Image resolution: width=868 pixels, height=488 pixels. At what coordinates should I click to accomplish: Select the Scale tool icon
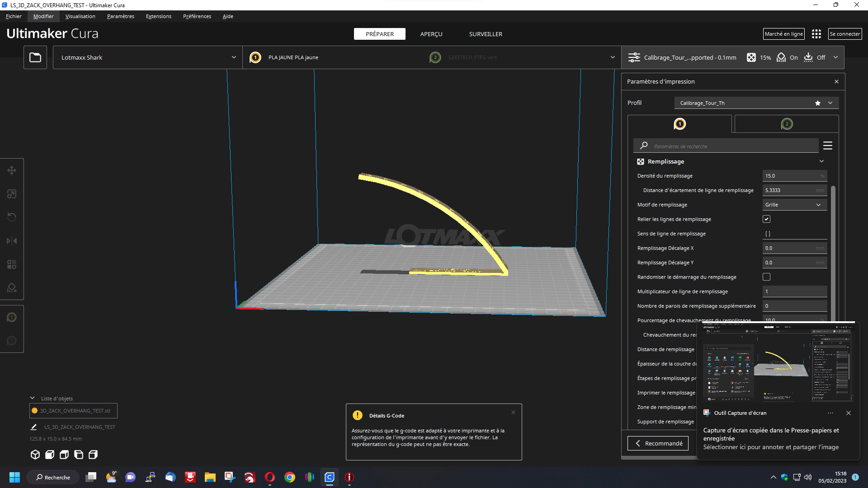[12, 194]
